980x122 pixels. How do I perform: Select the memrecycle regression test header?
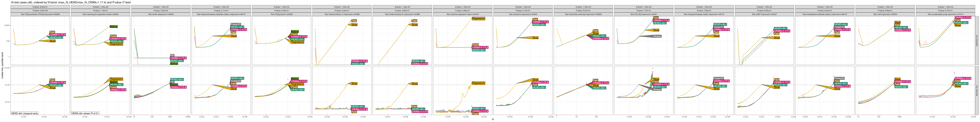[100, 14]
